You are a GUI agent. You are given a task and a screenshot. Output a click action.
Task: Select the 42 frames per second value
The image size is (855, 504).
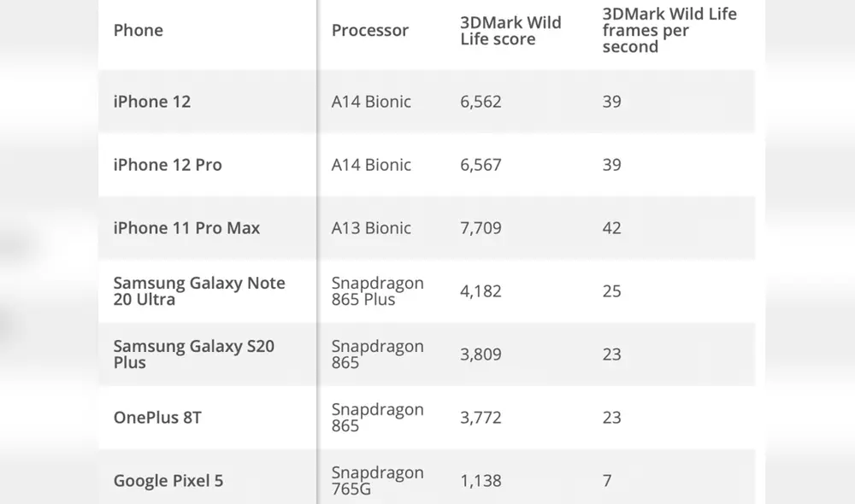click(x=611, y=228)
